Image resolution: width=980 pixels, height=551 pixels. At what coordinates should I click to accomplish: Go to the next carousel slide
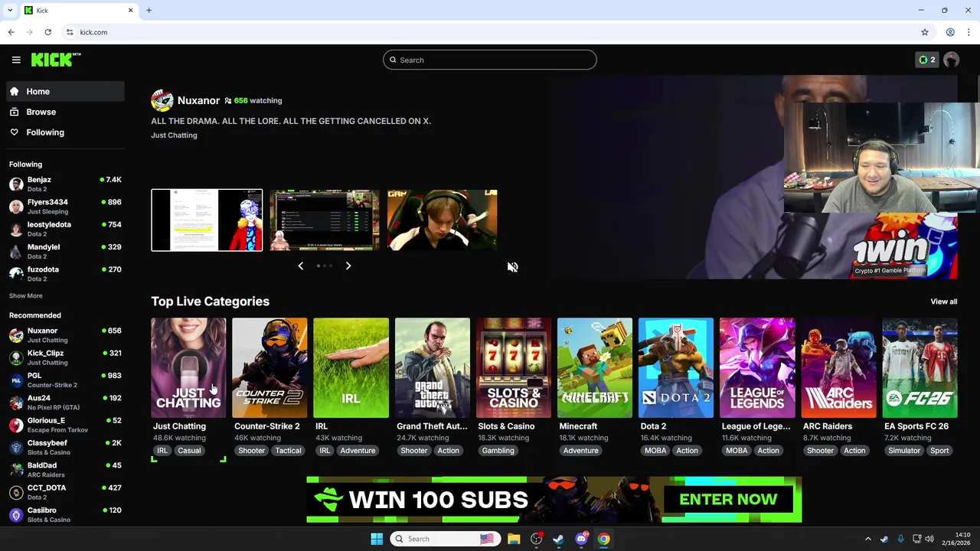point(348,266)
